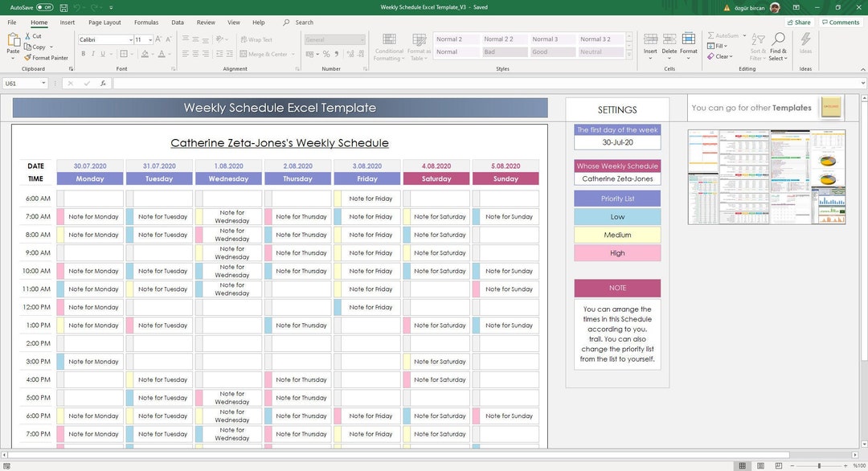Screen dimensions: 868x471
Task: Use Find & Select
Action: (x=777, y=47)
